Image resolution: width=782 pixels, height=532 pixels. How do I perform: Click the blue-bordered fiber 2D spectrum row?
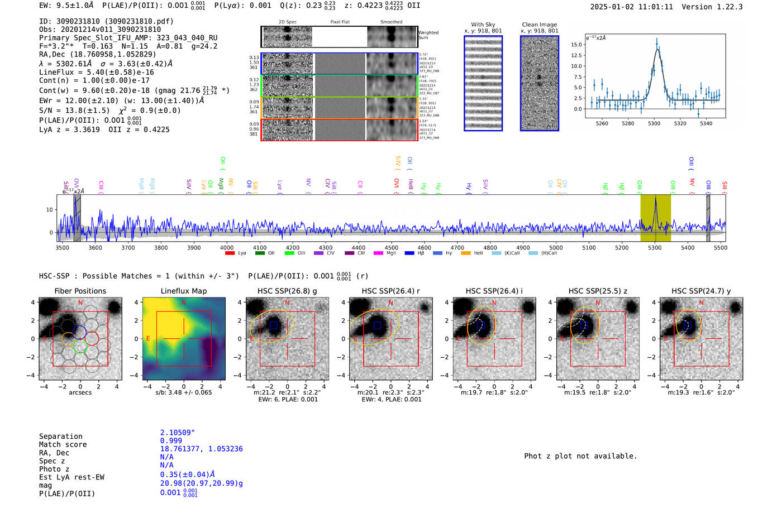(339, 64)
